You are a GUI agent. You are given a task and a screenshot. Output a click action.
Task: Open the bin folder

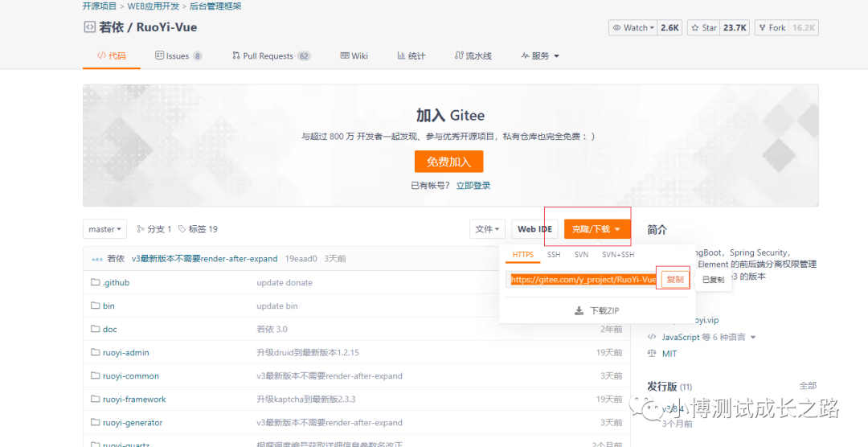(108, 306)
